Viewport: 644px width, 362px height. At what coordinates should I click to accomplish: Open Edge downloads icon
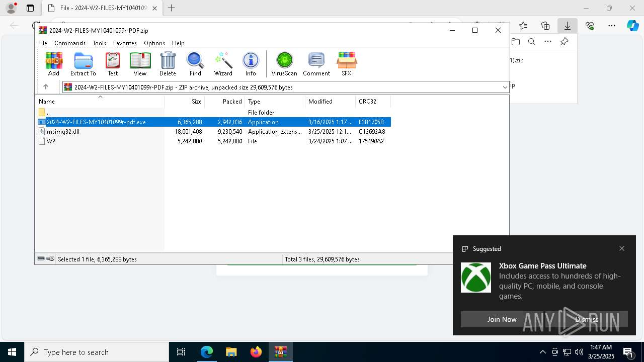[x=568, y=26]
